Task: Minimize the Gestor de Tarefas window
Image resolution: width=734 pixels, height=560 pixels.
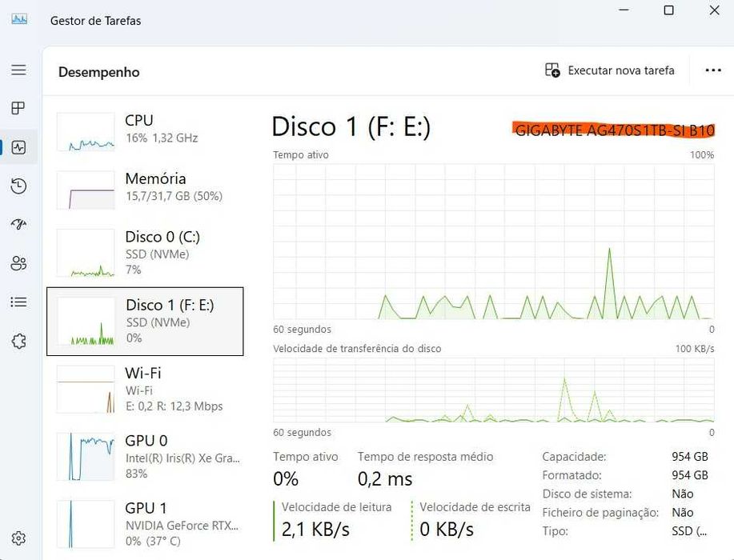Action: (624, 10)
